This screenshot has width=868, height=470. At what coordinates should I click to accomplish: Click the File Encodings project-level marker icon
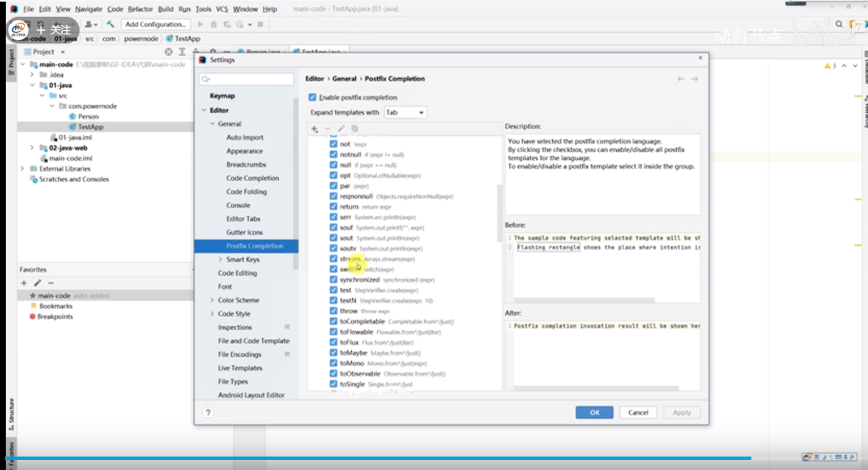(287, 354)
